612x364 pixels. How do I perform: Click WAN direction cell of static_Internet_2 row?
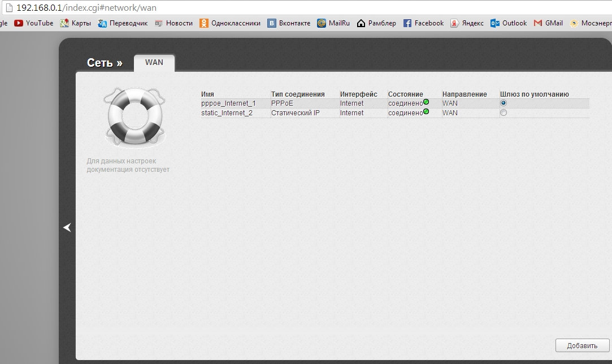pyautogui.click(x=450, y=113)
